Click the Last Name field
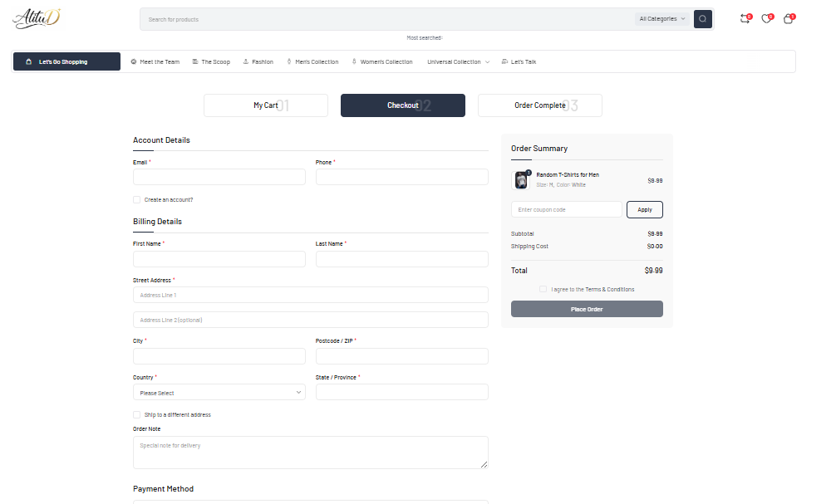 (401, 259)
